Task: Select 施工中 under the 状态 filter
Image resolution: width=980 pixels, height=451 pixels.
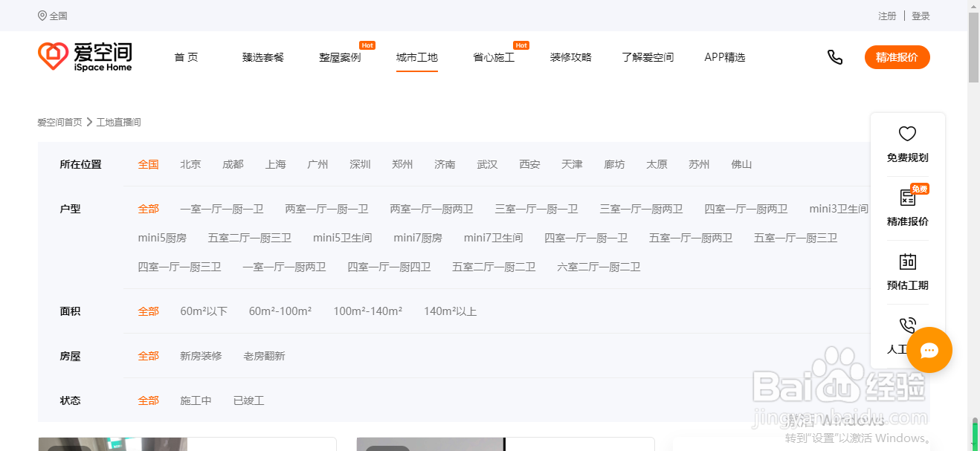Action: click(x=196, y=400)
